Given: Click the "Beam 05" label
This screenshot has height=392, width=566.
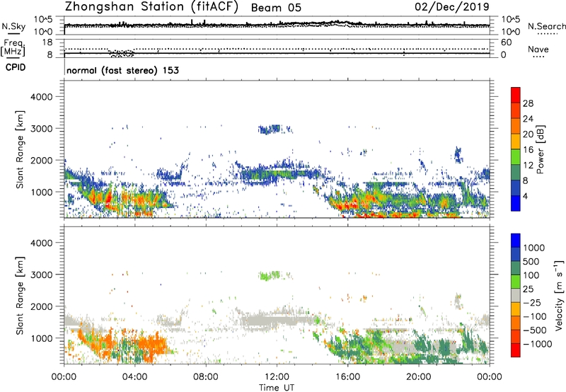Looking at the screenshot, I should [276, 8].
